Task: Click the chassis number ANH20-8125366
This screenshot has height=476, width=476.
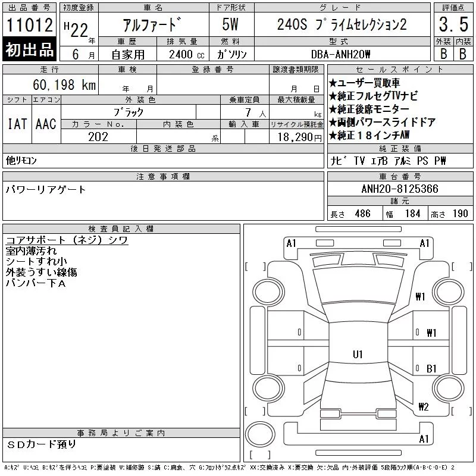Action: tap(400, 189)
